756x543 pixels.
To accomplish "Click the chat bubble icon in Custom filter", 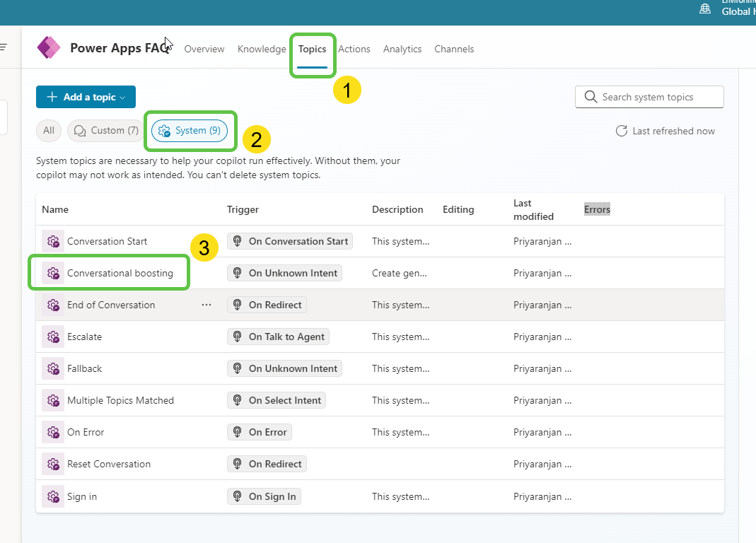I will pyautogui.click(x=79, y=130).
